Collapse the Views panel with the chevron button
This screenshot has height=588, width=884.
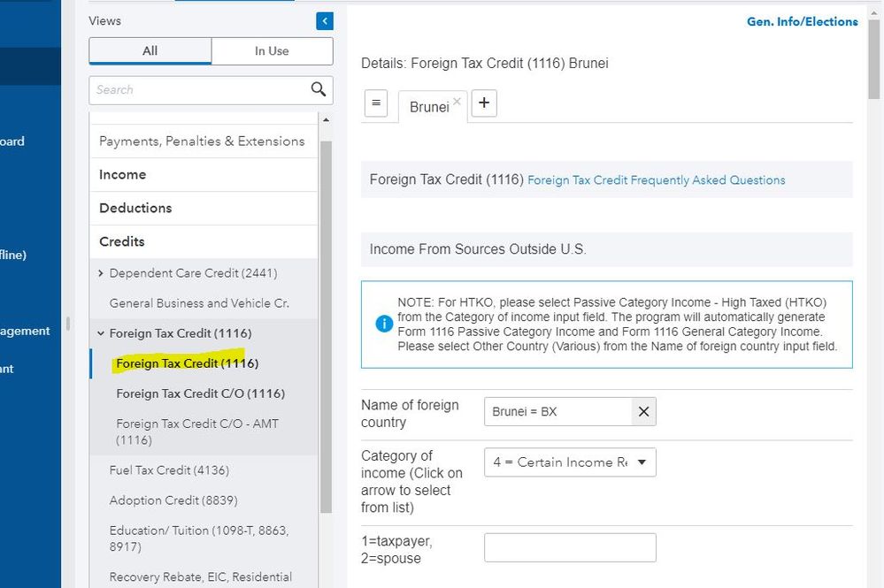pyautogui.click(x=324, y=21)
